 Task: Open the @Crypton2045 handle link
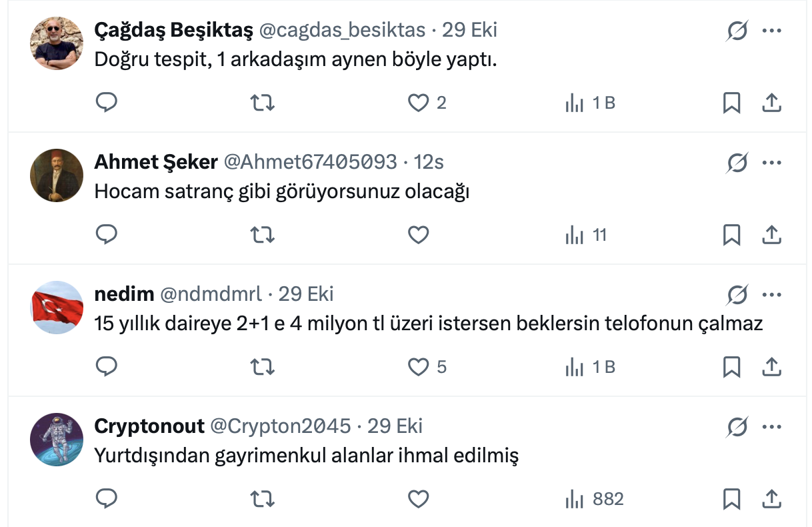pyautogui.click(x=280, y=426)
